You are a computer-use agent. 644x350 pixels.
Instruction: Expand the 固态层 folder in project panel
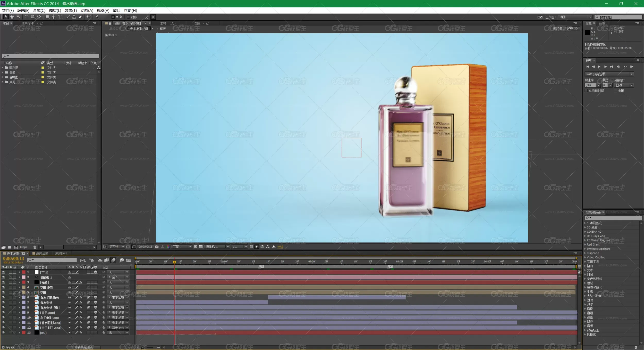3,68
